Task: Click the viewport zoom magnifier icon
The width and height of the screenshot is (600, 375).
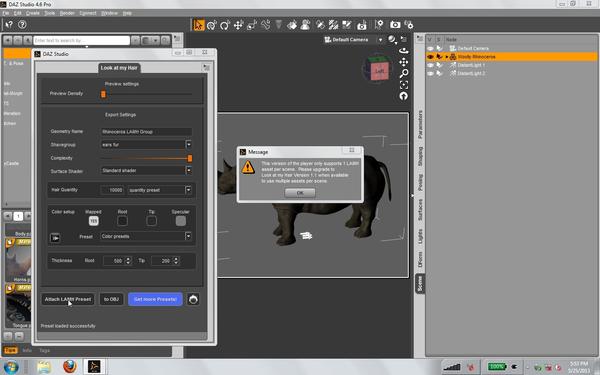Action: pyautogui.click(x=403, y=73)
